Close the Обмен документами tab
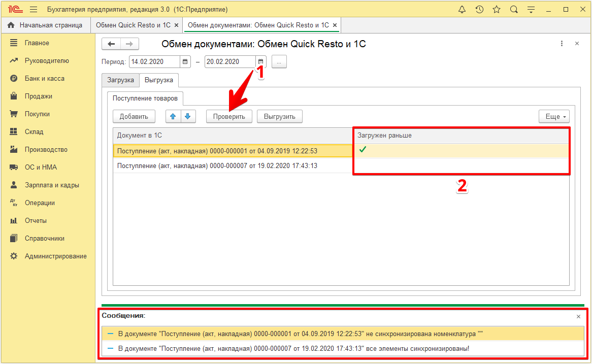Image resolution: width=592 pixels, height=364 pixels. coord(335,25)
